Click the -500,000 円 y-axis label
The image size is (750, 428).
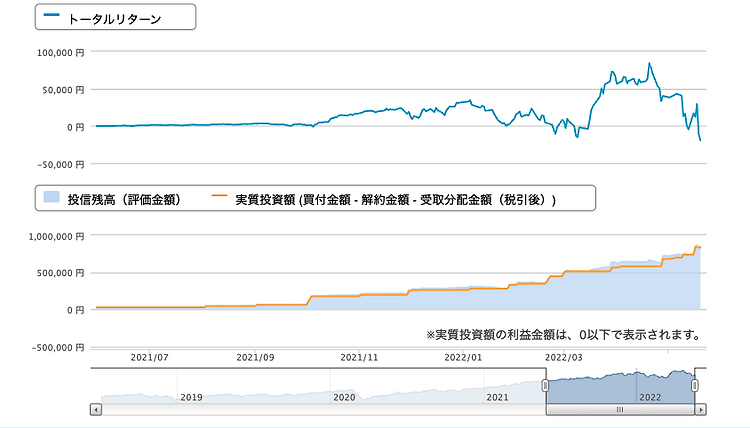pos(58,348)
